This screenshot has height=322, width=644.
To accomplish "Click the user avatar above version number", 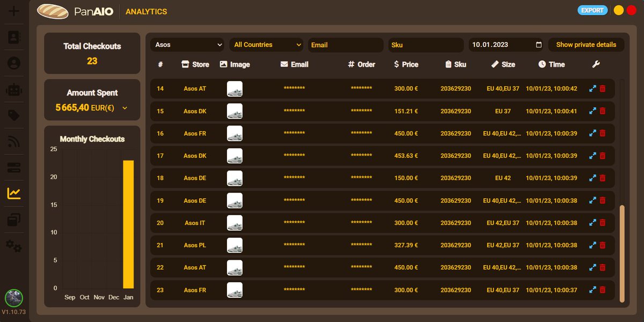I will (14, 298).
